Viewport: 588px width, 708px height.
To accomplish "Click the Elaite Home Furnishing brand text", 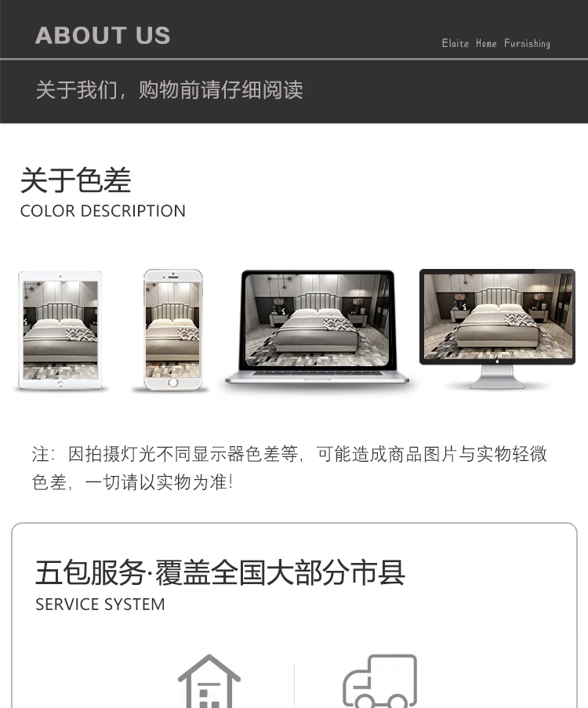I will pos(495,43).
